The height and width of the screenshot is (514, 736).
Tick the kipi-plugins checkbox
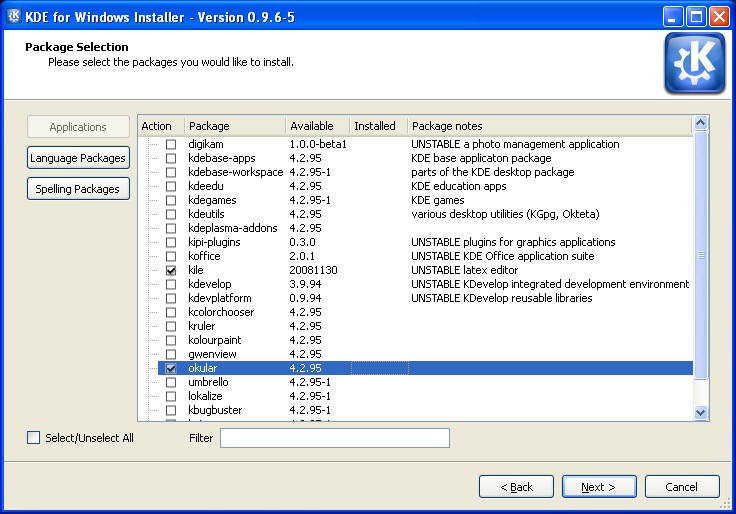click(171, 242)
